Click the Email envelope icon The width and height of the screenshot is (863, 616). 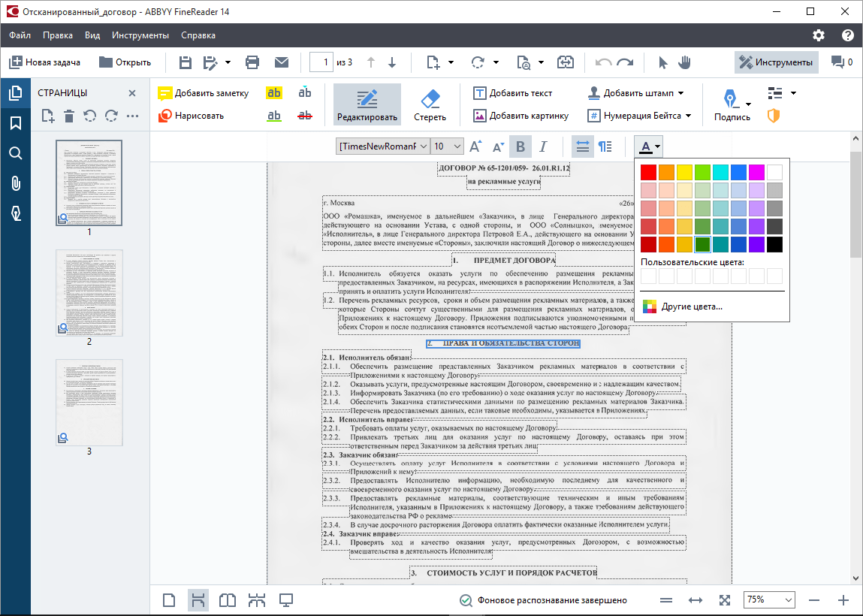pos(282,62)
